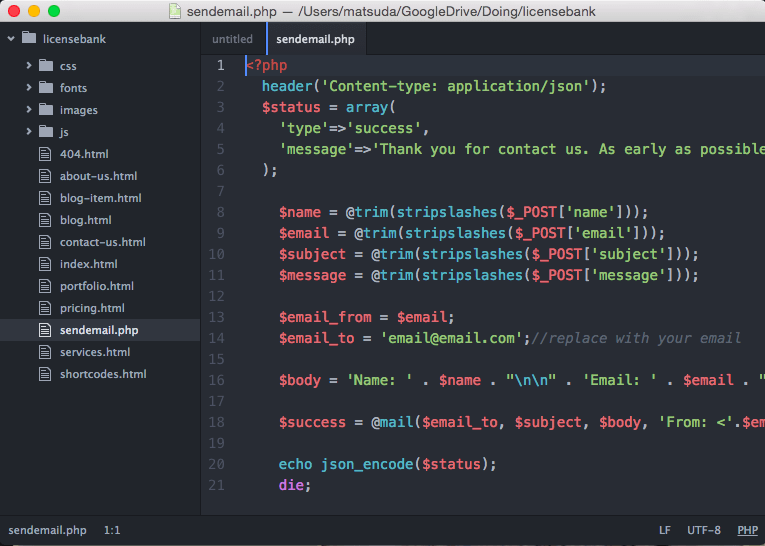Open the UTF-8 encoding selector
This screenshot has height=546, width=765.
coord(703,530)
